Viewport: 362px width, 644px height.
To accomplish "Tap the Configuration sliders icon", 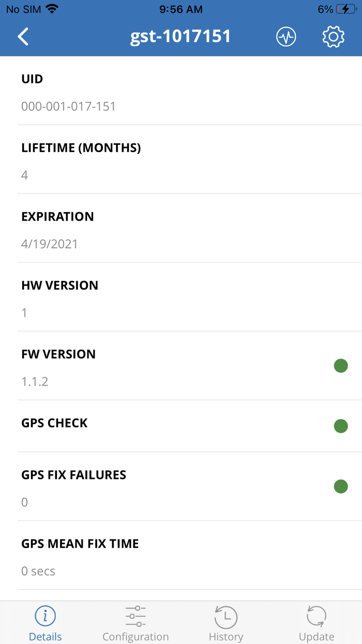I will coord(135,616).
